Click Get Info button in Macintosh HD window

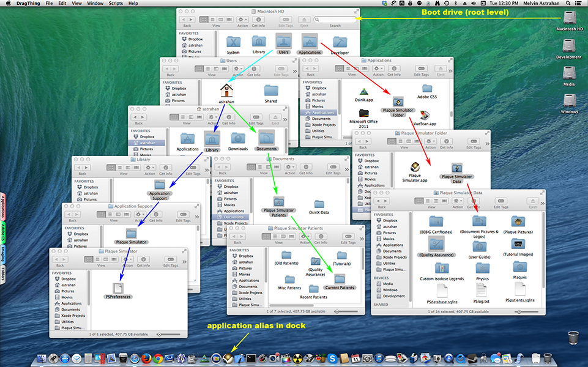tap(258, 20)
